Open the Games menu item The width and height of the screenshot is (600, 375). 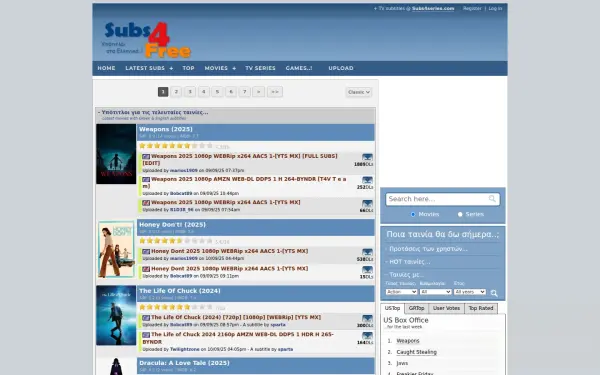299,68
